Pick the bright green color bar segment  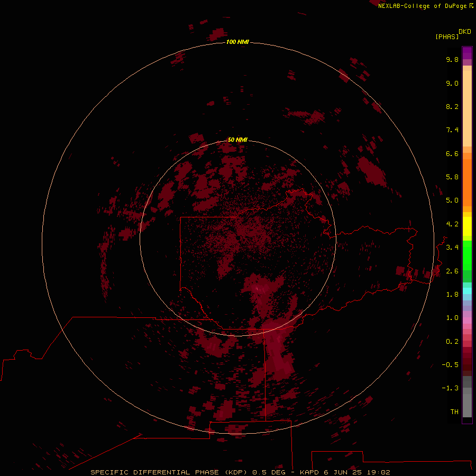(467, 255)
